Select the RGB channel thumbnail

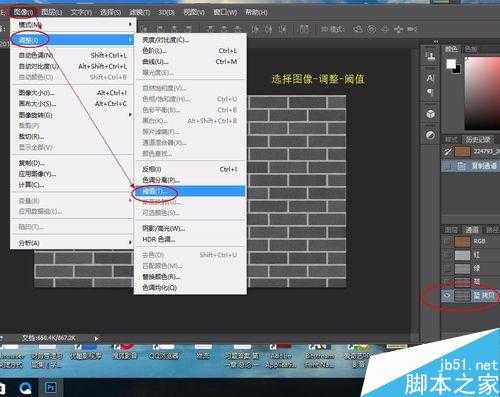[x=462, y=241]
